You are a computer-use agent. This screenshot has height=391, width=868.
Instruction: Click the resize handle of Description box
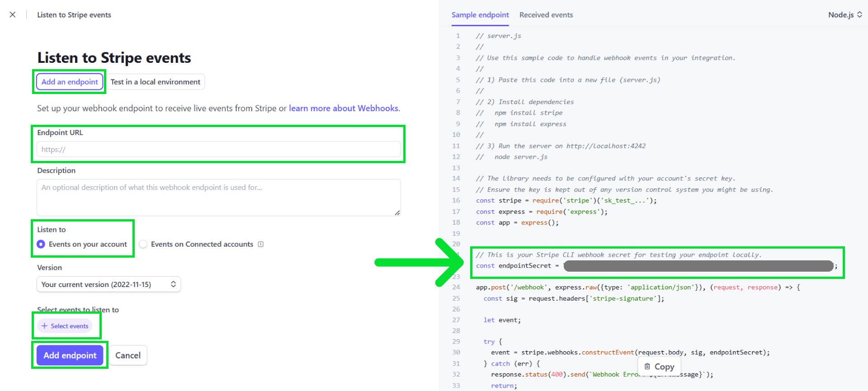[397, 213]
